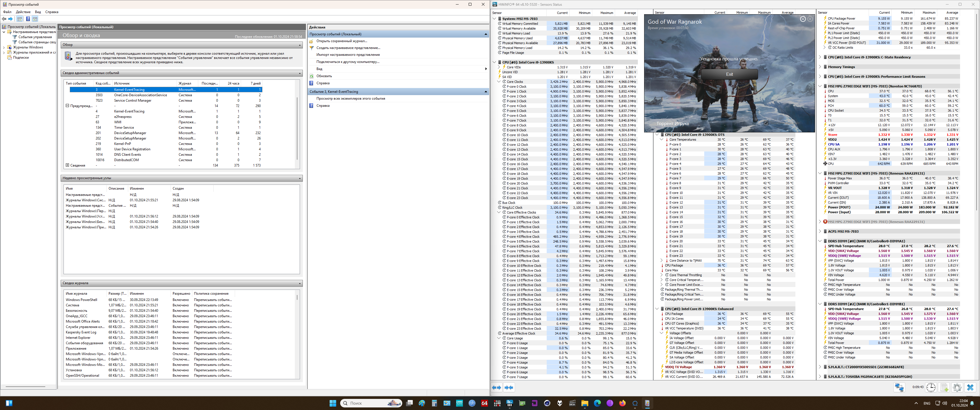
Task: Open HWiNFO sensor settings gear icon
Action: coord(957,387)
